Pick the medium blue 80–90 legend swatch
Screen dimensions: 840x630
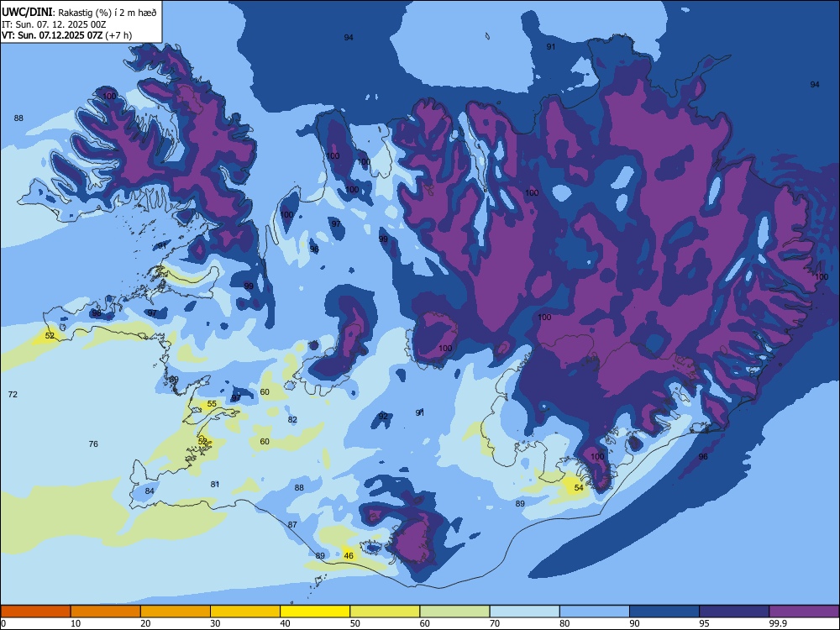point(595,612)
